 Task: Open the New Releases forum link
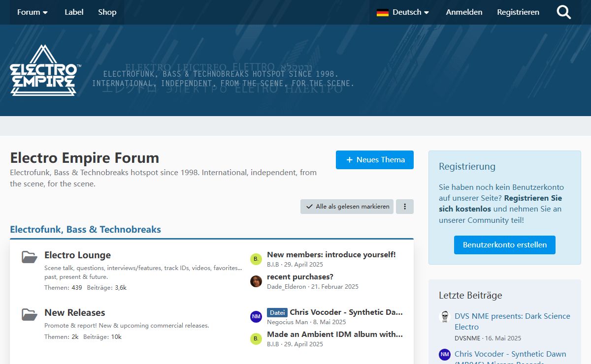point(74,312)
